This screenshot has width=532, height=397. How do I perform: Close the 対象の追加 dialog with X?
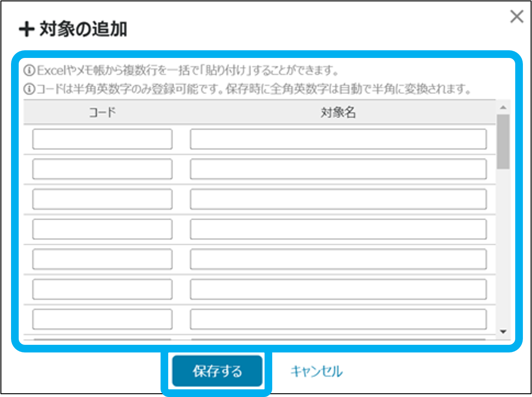(x=517, y=17)
